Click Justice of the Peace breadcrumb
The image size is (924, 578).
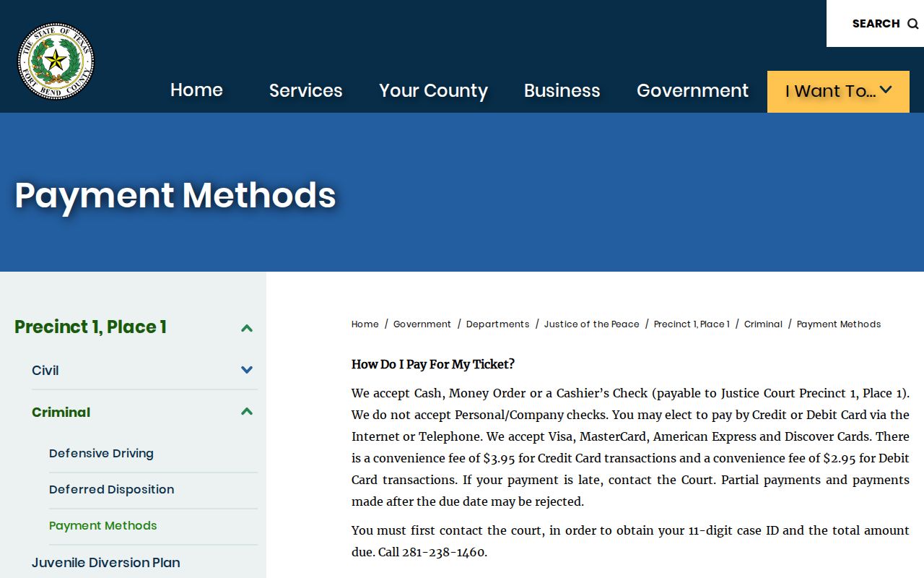tap(591, 324)
